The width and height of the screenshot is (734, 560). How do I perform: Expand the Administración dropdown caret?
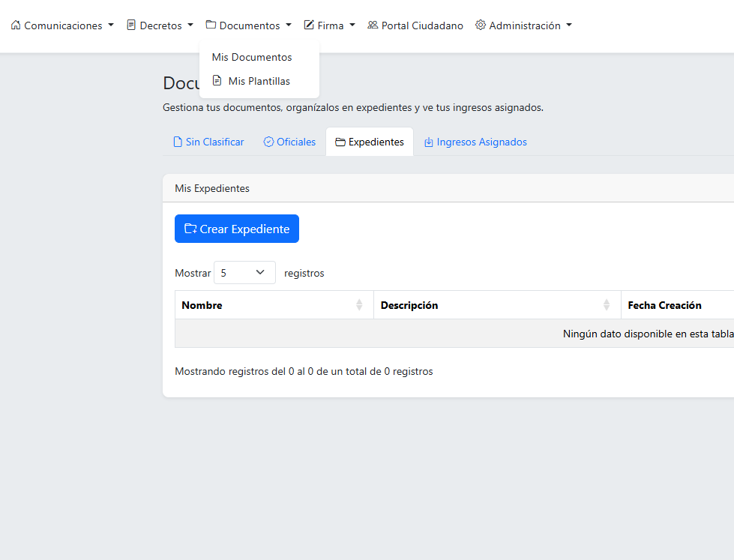[x=569, y=25]
